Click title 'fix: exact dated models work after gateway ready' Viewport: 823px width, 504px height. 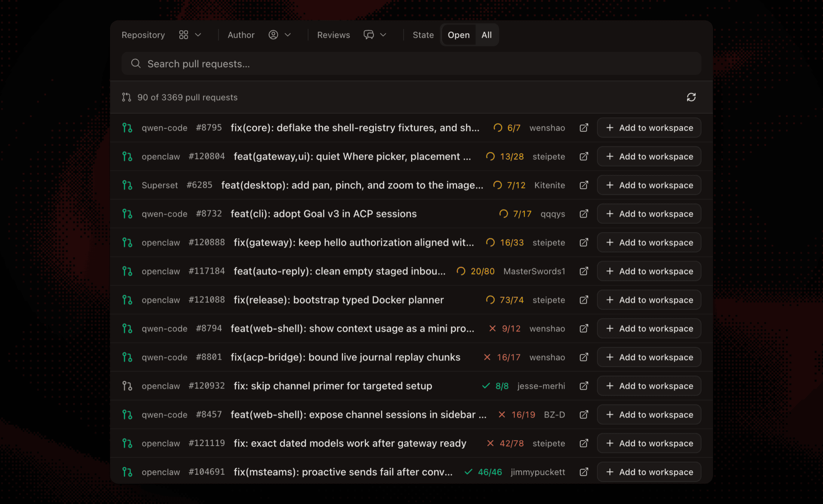350,443
